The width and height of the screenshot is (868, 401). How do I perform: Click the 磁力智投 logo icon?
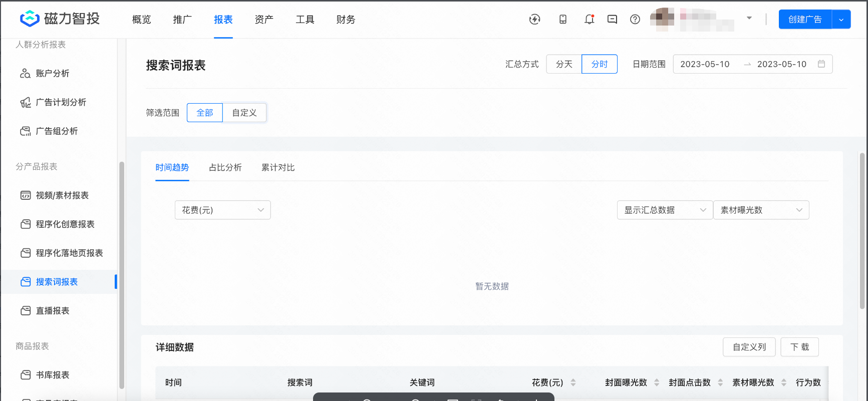point(30,19)
